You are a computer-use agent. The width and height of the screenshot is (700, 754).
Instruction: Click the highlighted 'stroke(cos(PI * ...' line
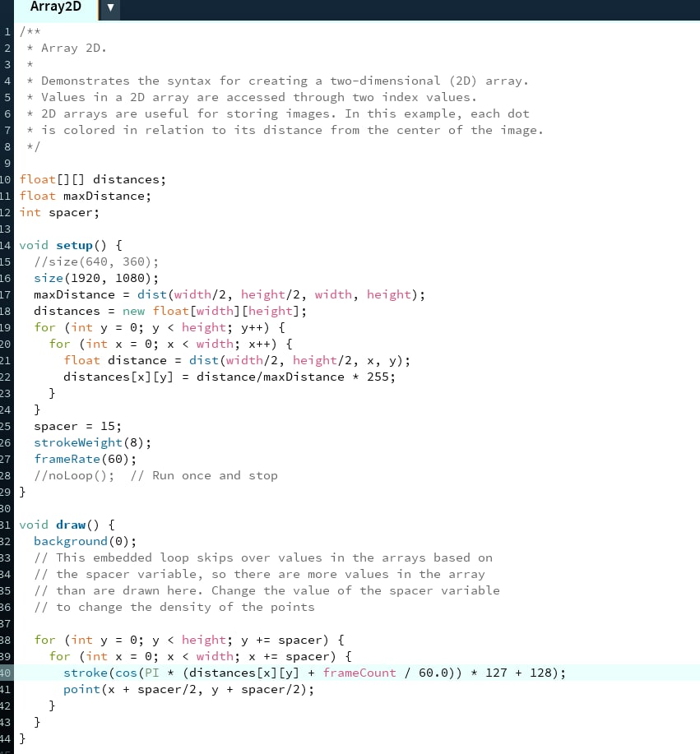coord(315,673)
